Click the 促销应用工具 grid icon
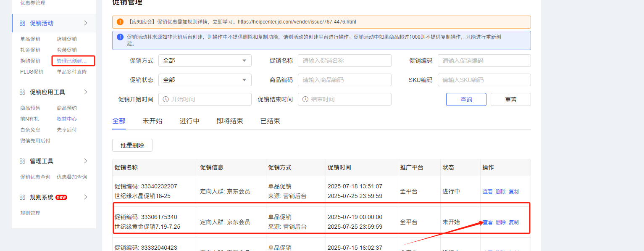Screen dimensions: 644x251 click(x=22, y=92)
